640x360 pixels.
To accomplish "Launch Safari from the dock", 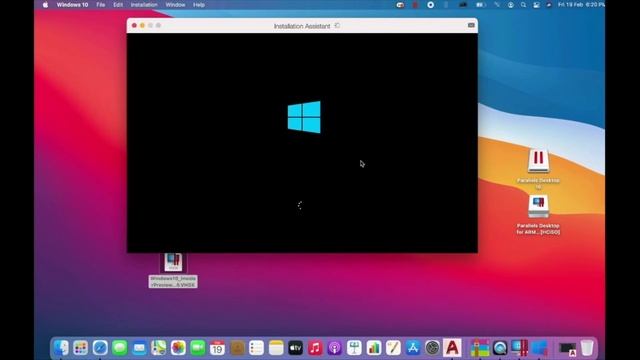I will click(x=100, y=348).
